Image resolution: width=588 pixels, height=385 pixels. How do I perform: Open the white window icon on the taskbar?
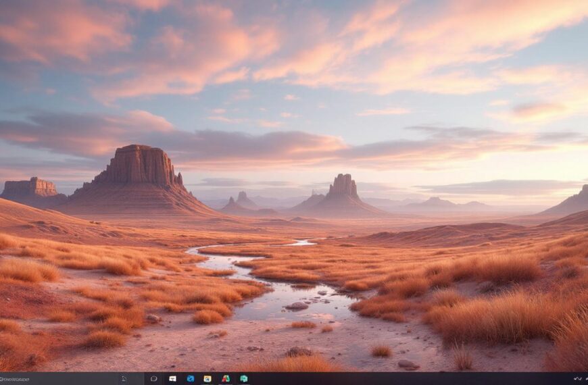pyautogui.click(x=172, y=379)
